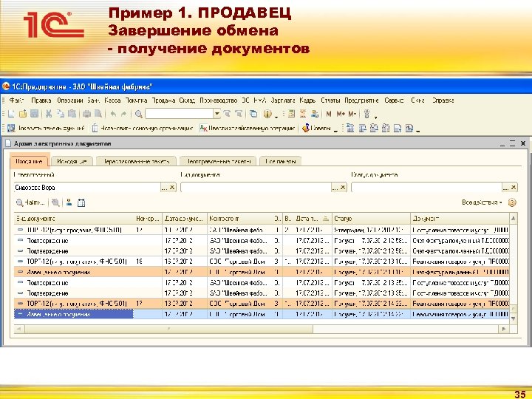This screenshot has width=532, height=399.
Task: Open the Вид документа field ellipsis button
Action: pyautogui.click(x=335, y=187)
